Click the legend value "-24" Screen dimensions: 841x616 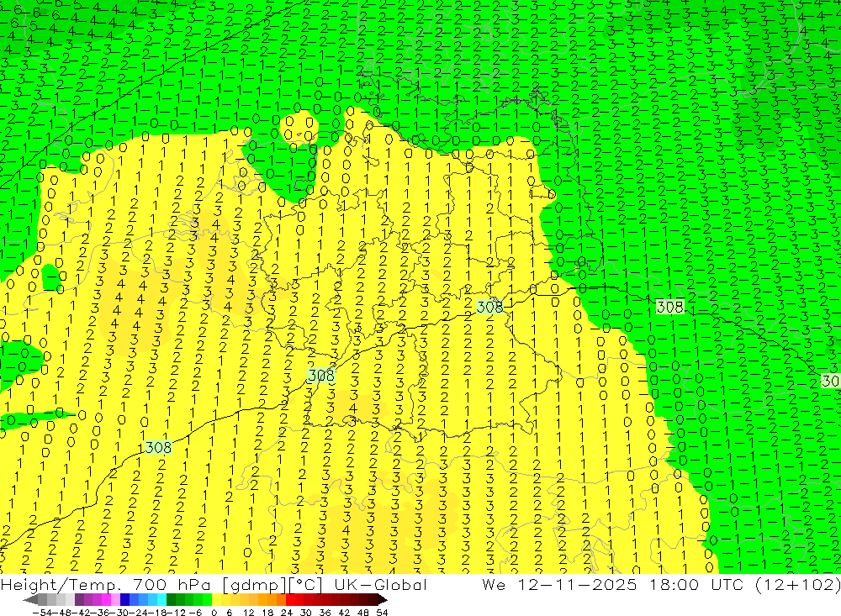tap(139, 613)
